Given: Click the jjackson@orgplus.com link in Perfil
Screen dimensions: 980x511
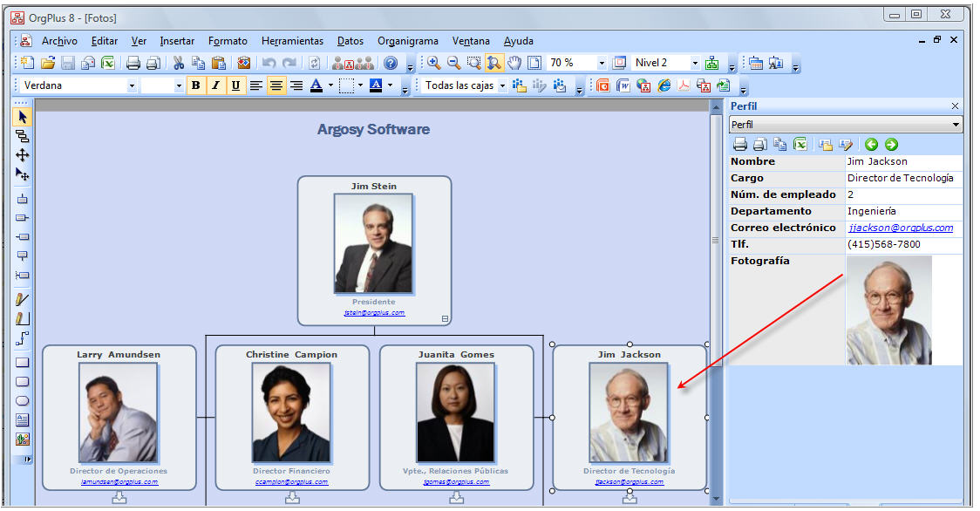Looking at the screenshot, I should [901, 228].
